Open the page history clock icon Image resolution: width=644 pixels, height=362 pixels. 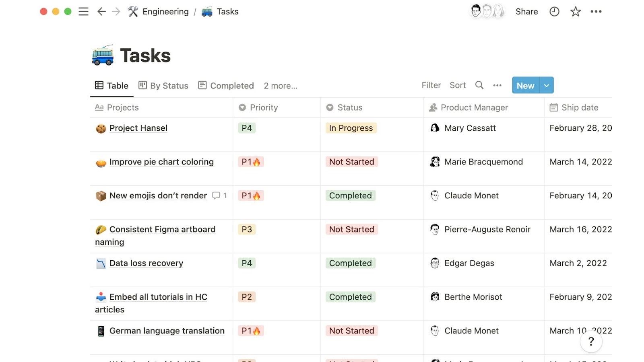554,12
